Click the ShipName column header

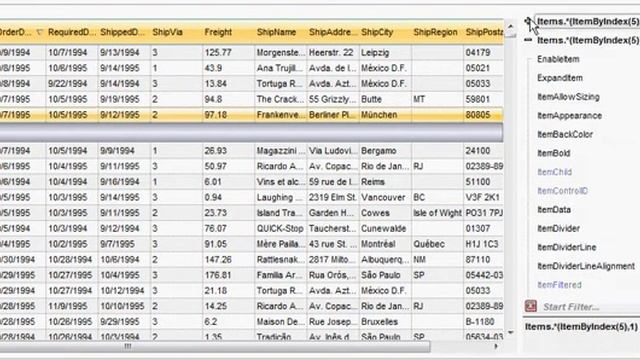click(x=280, y=32)
